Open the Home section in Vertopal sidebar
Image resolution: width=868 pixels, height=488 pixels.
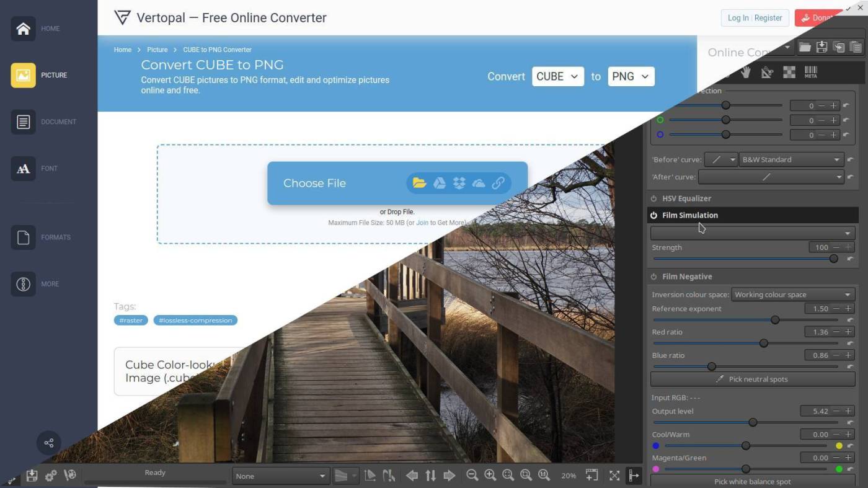(x=23, y=29)
